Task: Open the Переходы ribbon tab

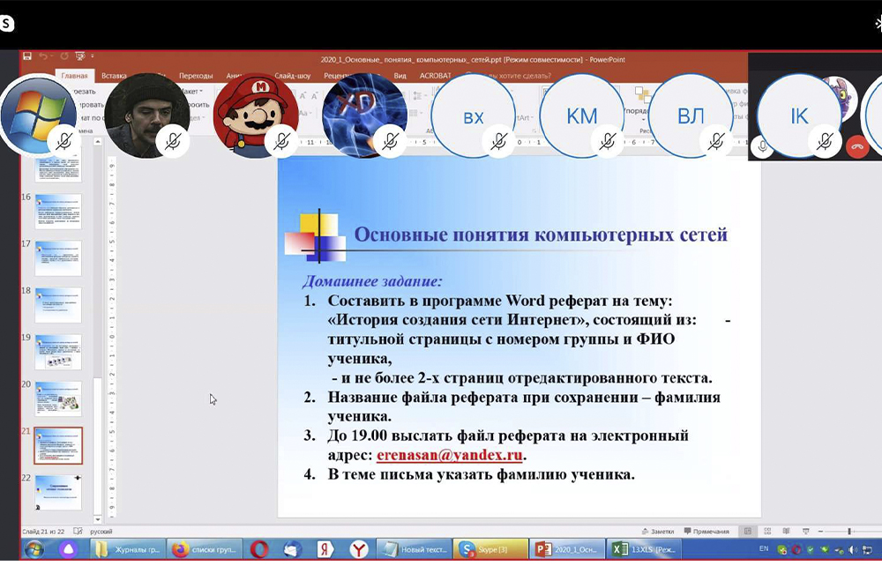Action: point(196,76)
